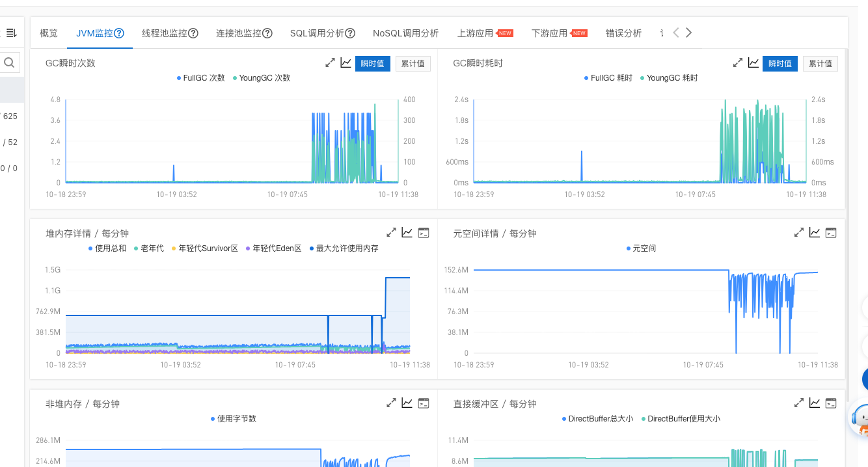Screen dimensions: 868x467
Task: Click the 直接缓冲区 / 每分钟 chart title
Action: (x=495, y=404)
